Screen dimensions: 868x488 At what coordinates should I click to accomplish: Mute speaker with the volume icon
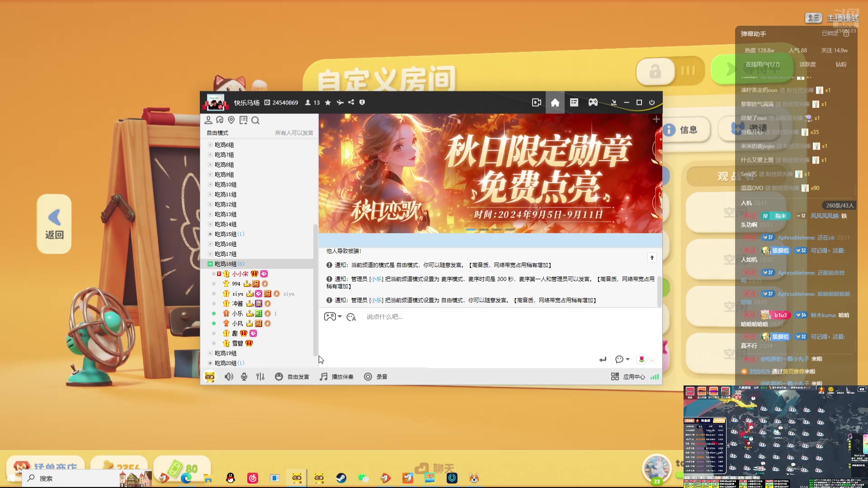click(x=229, y=376)
